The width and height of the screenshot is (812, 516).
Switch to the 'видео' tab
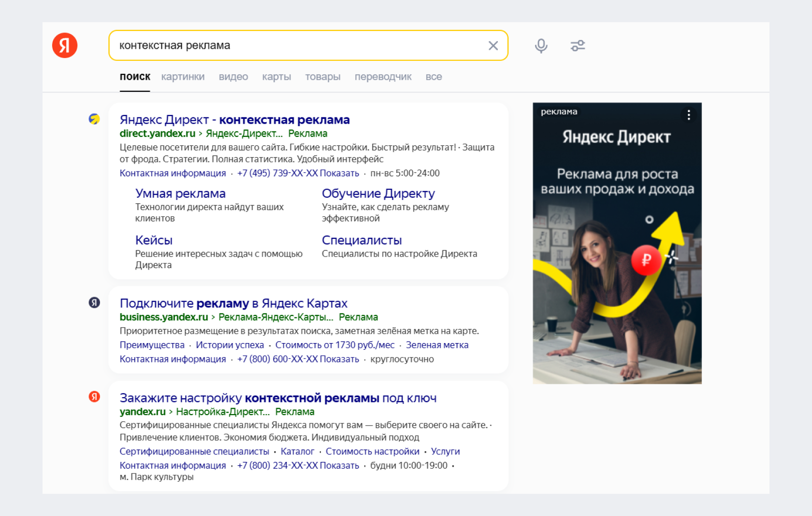(233, 77)
